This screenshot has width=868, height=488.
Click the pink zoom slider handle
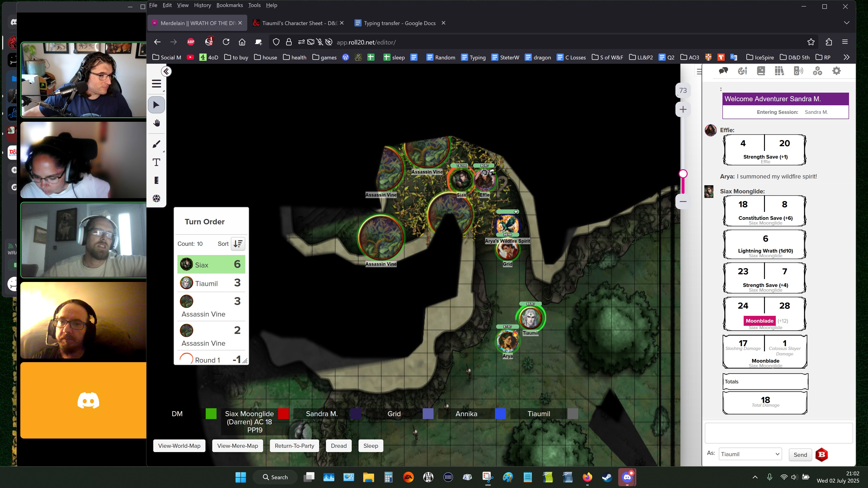click(683, 174)
